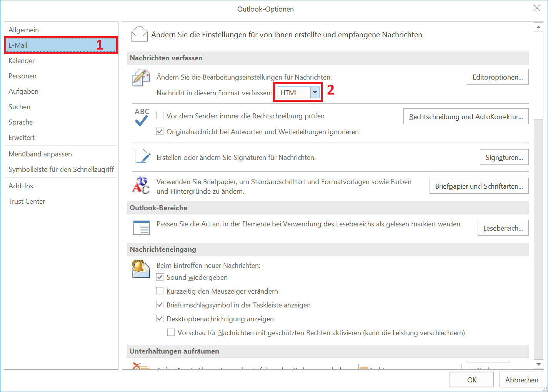Click the reading pane layout icon
Viewport: 548px width, 392px height.
pyautogui.click(x=141, y=228)
